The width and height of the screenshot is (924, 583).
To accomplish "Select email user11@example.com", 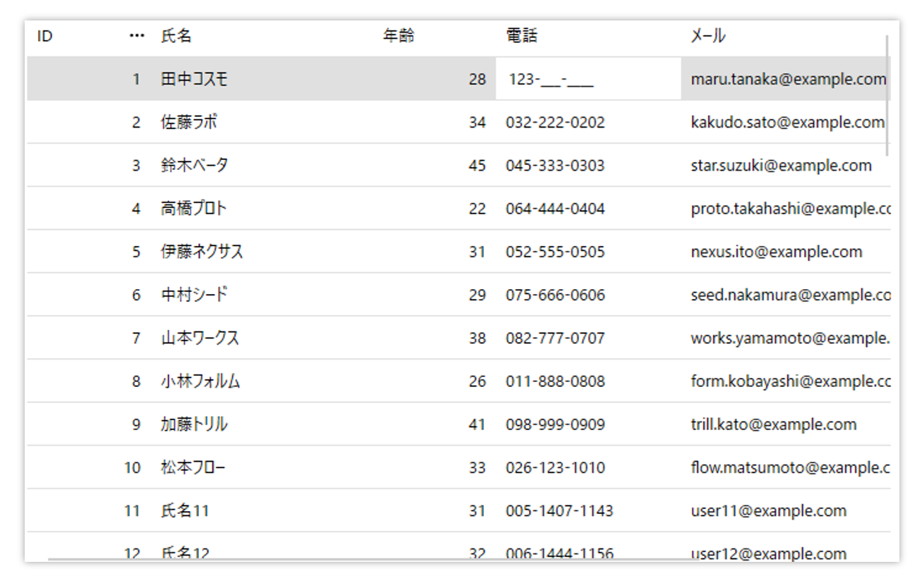I will 769,510.
